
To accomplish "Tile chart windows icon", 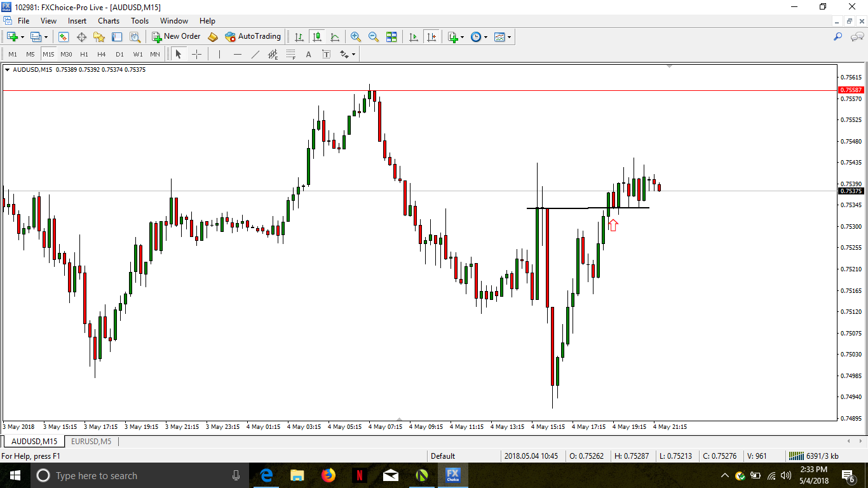I will coord(391,37).
